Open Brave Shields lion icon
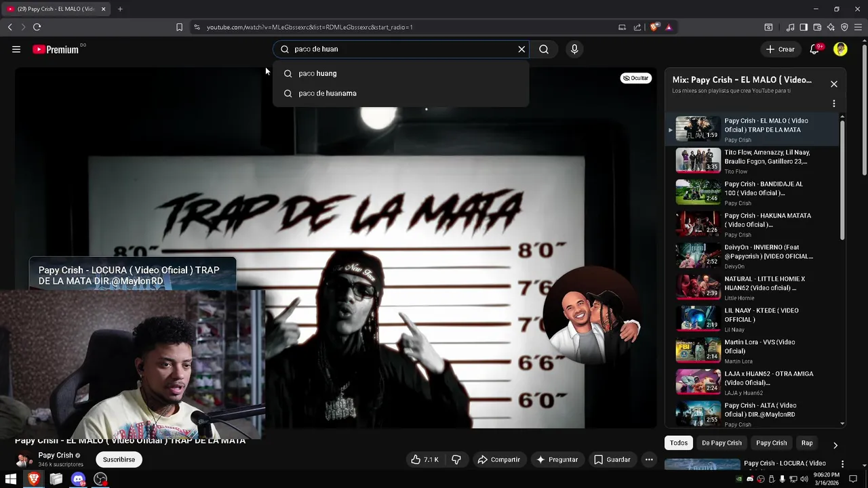This screenshot has height=488, width=868. (x=654, y=27)
